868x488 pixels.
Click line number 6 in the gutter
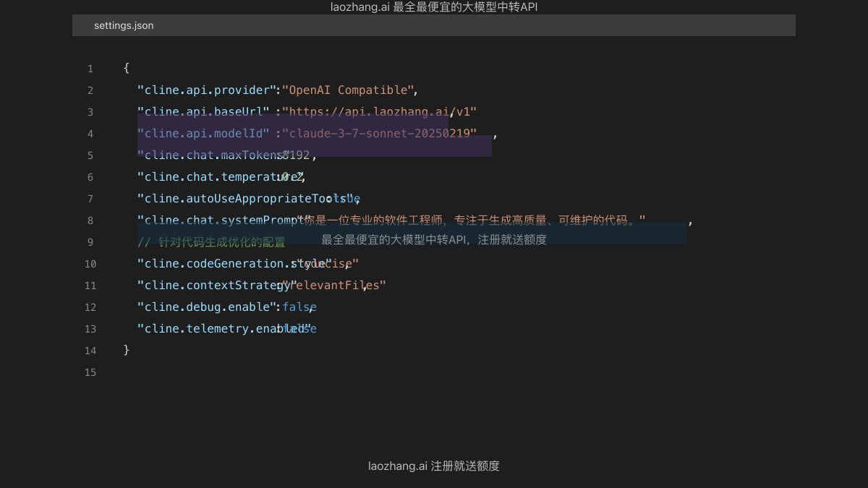point(90,177)
